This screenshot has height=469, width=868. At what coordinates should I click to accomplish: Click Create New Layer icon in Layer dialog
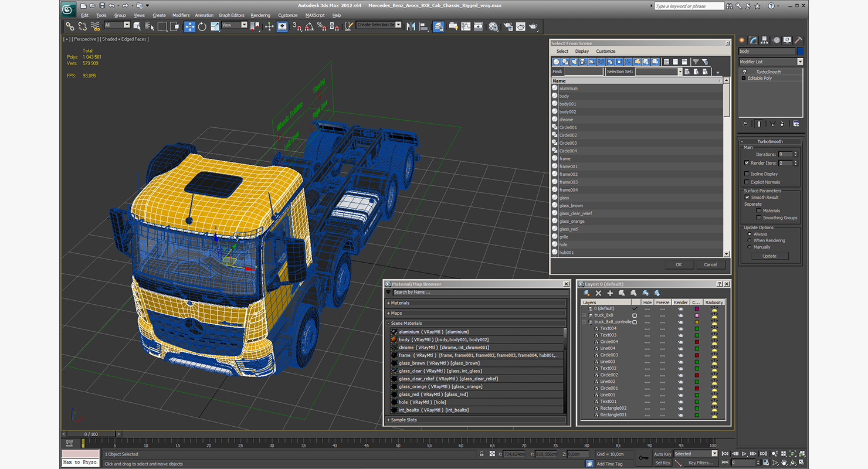[586, 293]
